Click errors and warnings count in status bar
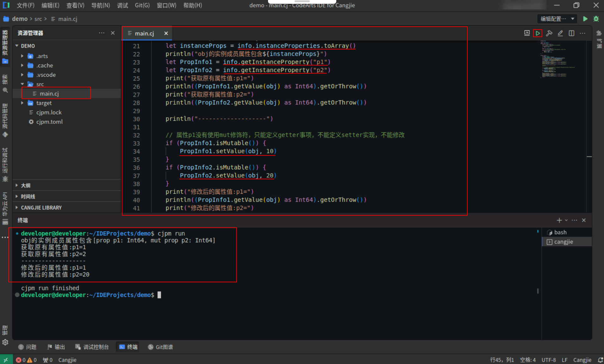Image resolution: width=604 pixels, height=364 pixels. [x=27, y=360]
